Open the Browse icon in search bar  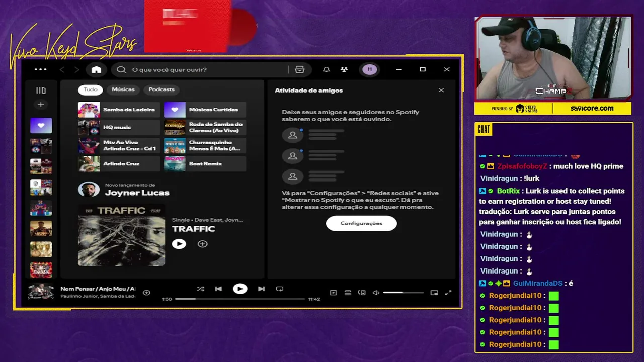300,70
